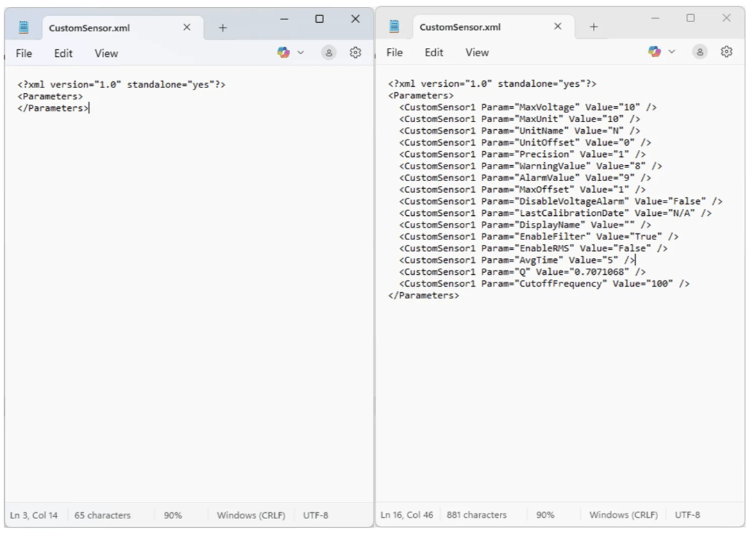Image resolution: width=756 pixels, height=533 pixels.
Task: Click the UTF-8 encoding indicator in the right window
Action: tap(687, 515)
